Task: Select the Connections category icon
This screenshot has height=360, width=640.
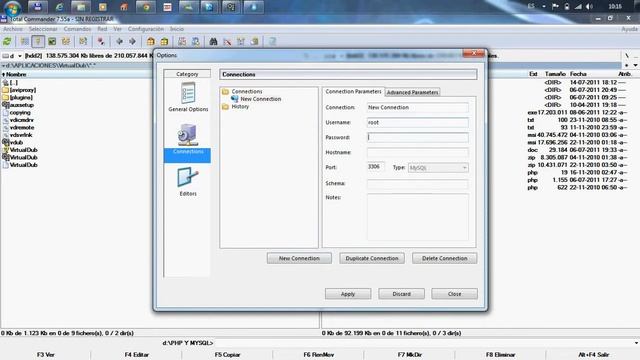Action: pos(188,141)
